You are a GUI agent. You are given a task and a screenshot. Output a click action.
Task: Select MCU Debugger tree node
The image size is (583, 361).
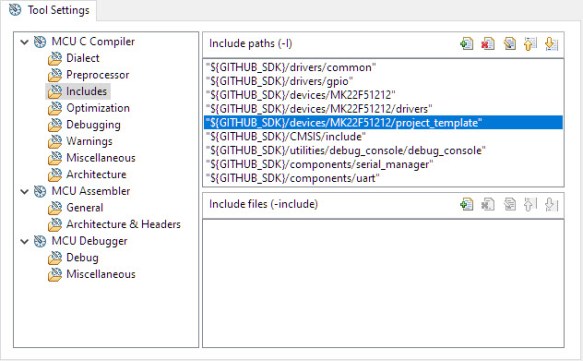click(x=89, y=241)
